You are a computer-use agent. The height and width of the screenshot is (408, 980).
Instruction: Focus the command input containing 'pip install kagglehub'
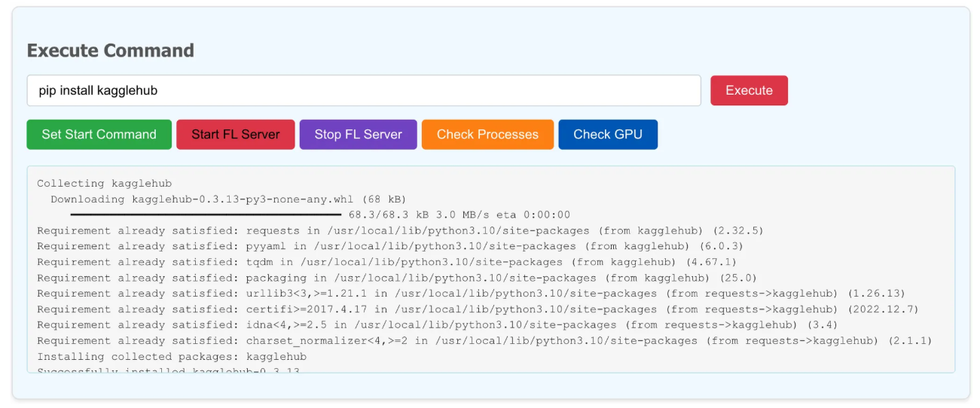coord(363,90)
